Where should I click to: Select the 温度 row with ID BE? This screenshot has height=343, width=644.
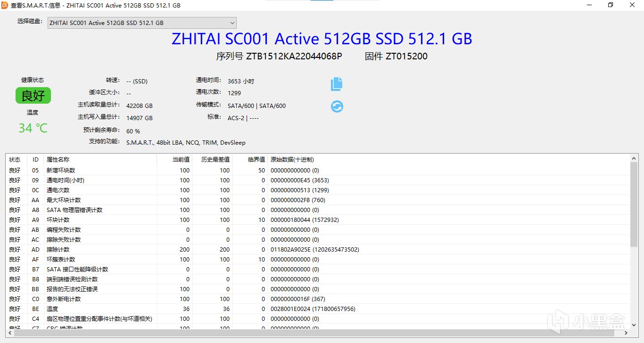318,309
